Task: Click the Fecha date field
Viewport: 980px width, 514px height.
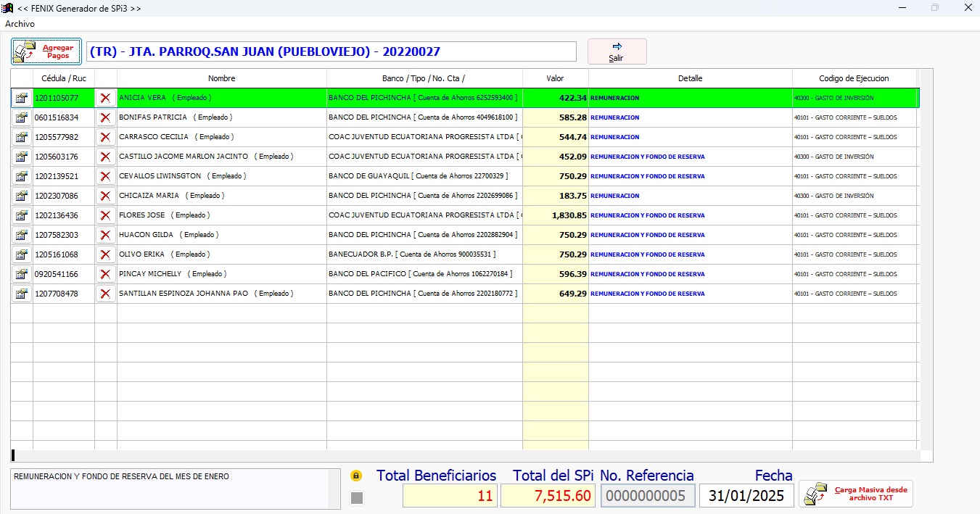Action: coord(746,496)
